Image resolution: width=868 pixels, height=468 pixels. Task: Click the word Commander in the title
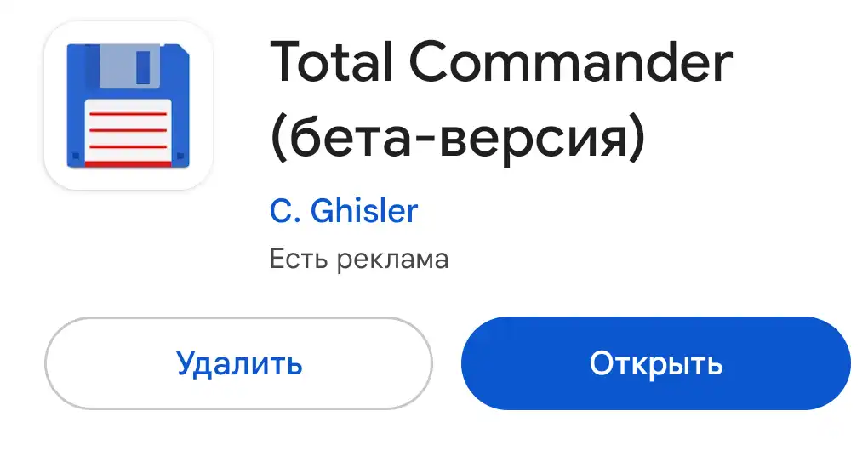(x=571, y=62)
